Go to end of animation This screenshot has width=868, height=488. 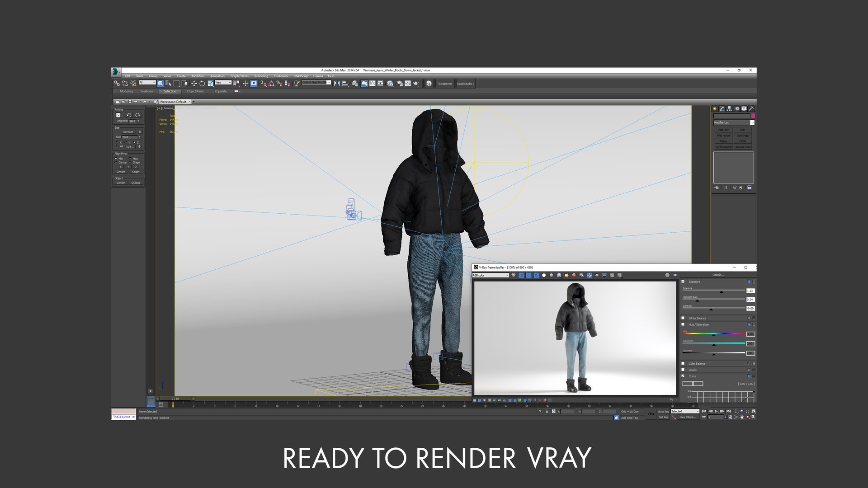[x=728, y=411]
